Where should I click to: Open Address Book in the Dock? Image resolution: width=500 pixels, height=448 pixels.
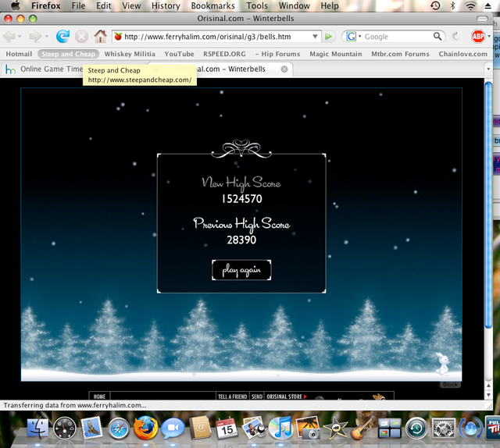pos(200,428)
